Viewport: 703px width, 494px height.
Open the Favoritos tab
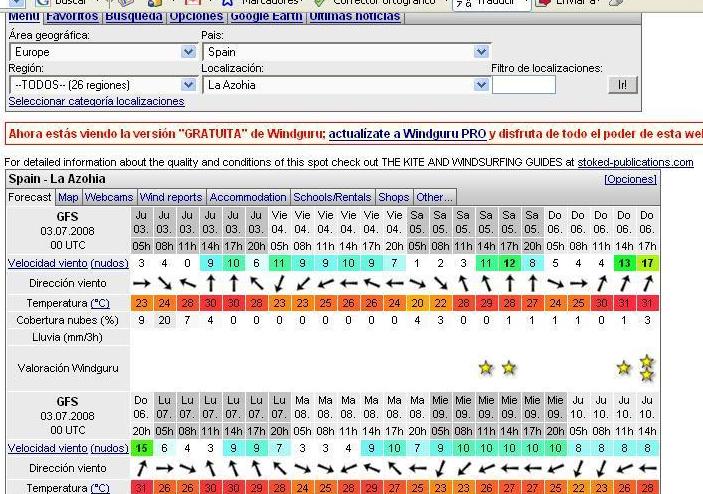(x=72, y=17)
